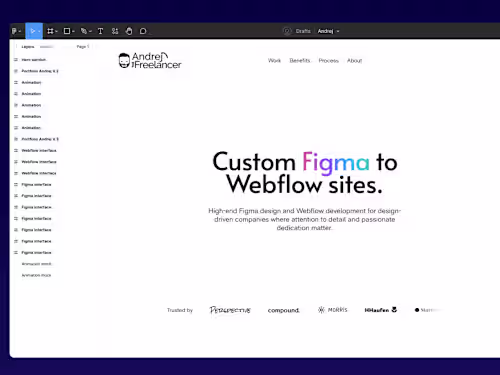This screenshot has height=375, width=500.
Task: Open the Drafts breadcrumb
Action: coord(303,31)
